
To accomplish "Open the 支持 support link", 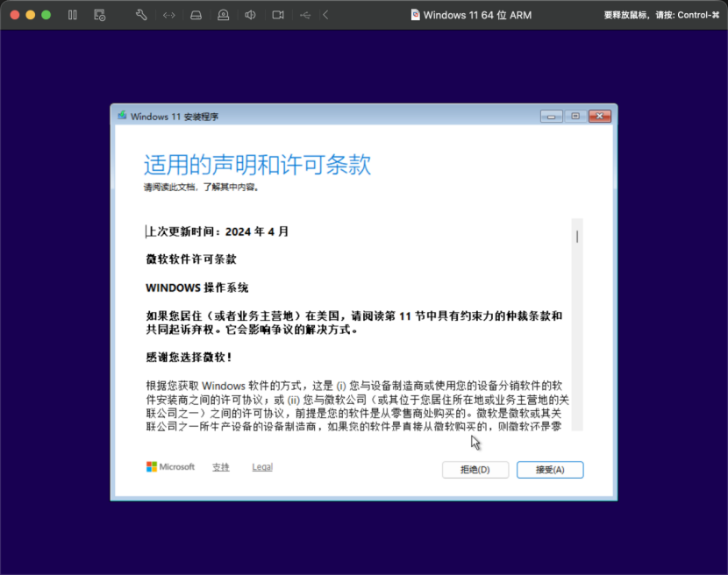I will [x=221, y=467].
